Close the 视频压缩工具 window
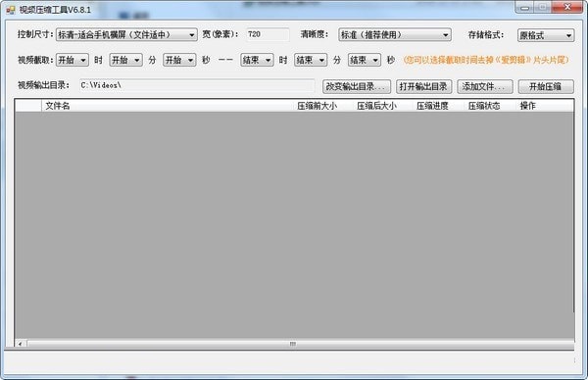This screenshot has height=380, width=588. pyautogui.click(x=567, y=7)
